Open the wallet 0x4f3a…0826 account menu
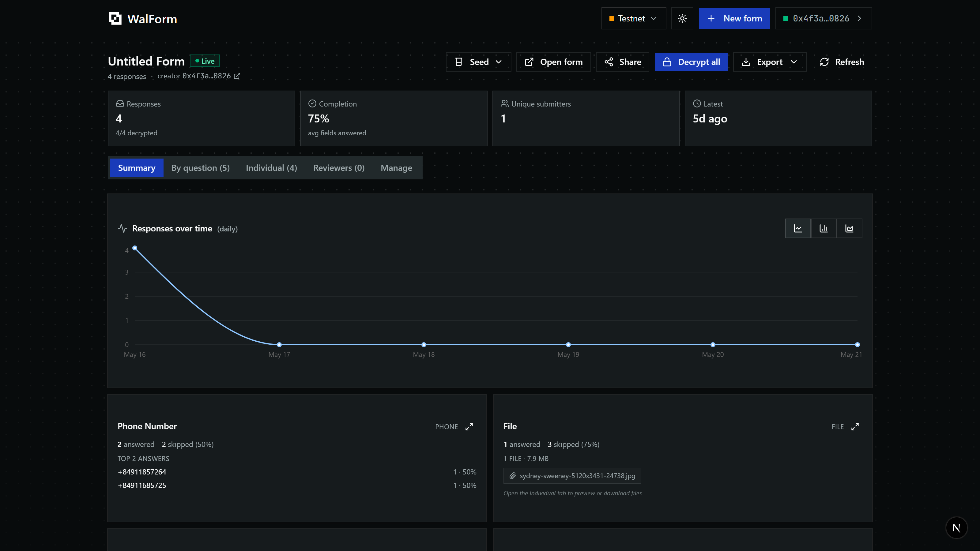980x551 pixels. [824, 18]
